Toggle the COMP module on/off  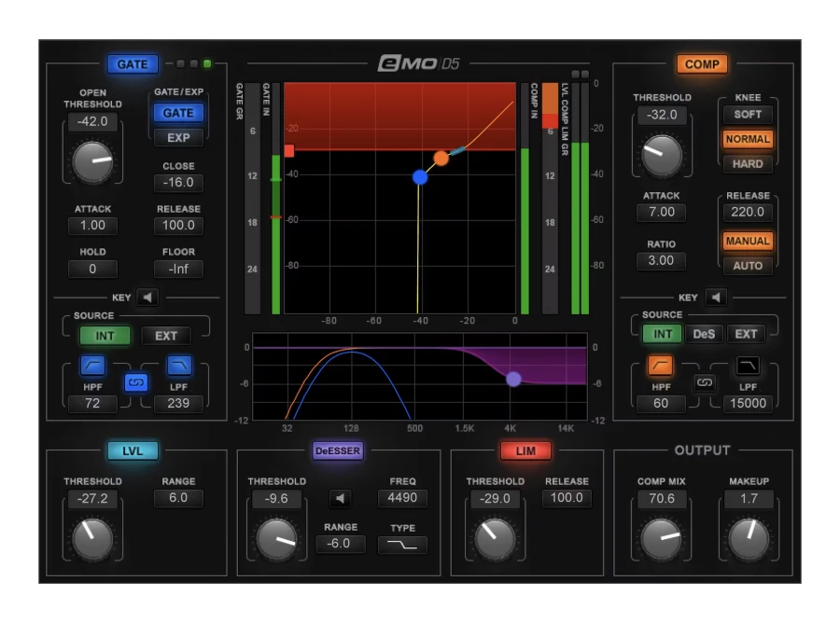coord(702,64)
